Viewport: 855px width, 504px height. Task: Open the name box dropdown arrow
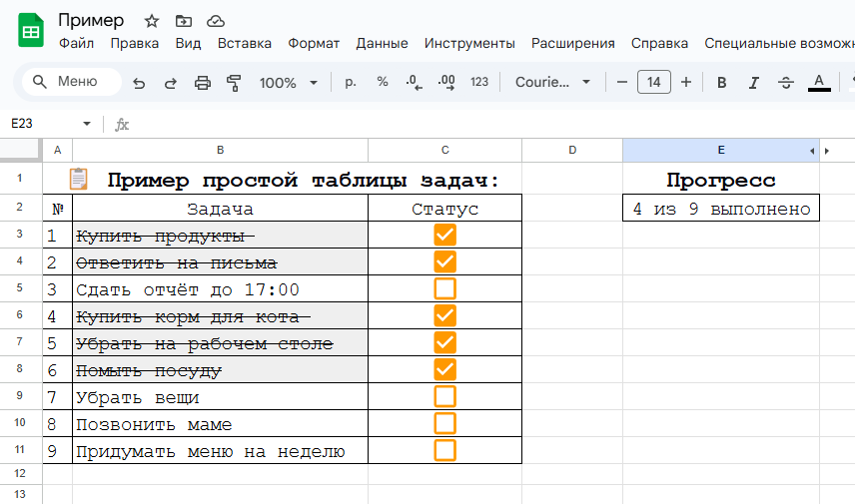tap(87, 124)
